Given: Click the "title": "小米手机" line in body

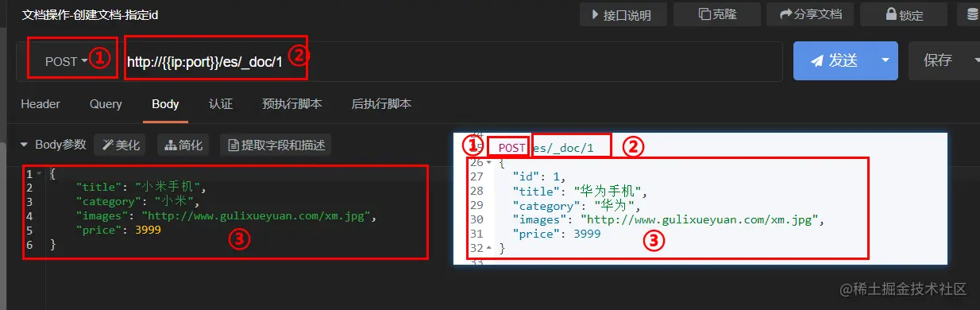Looking at the screenshot, I should click(141, 188).
